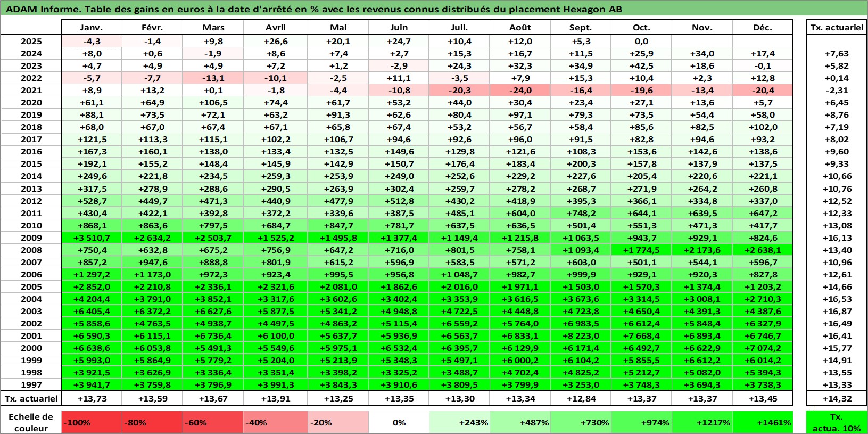
Task: Select the +868,1 cell in January 2010
Action: click(92, 226)
